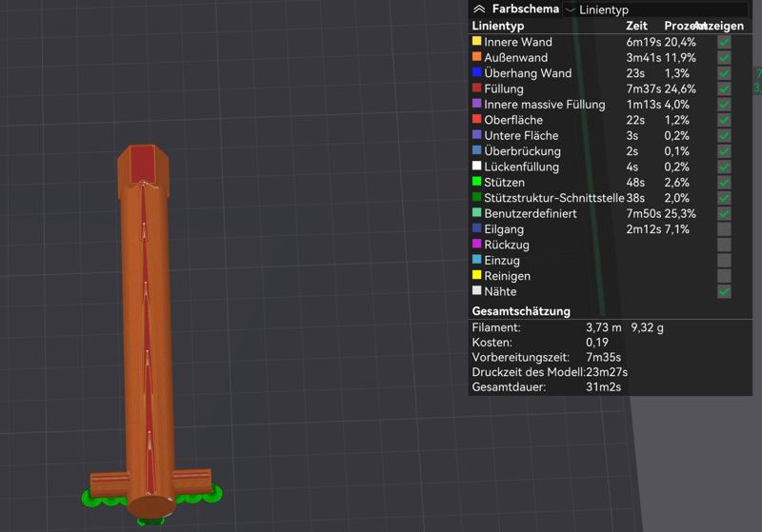The height and width of the screenshot is (532, 762).
Task: Disable the Füllung display checkbox
Action: pyautogui.click(x=724, y=89)
